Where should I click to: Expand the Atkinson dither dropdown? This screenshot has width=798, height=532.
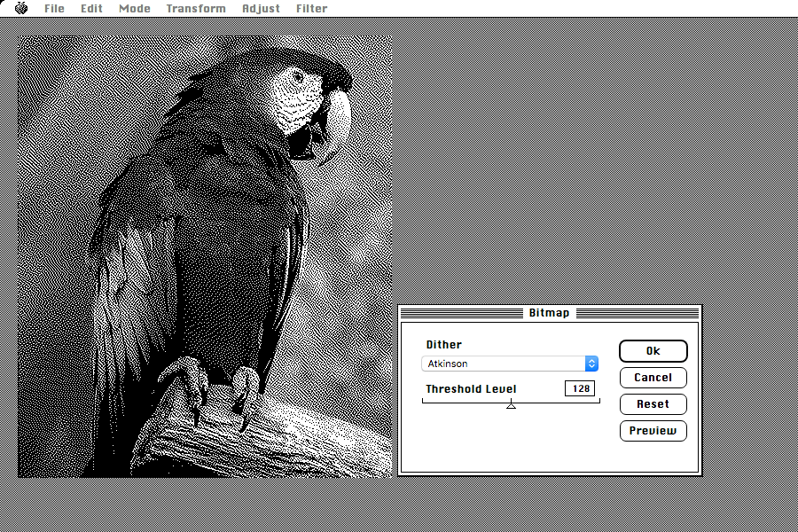pos(510,364)
